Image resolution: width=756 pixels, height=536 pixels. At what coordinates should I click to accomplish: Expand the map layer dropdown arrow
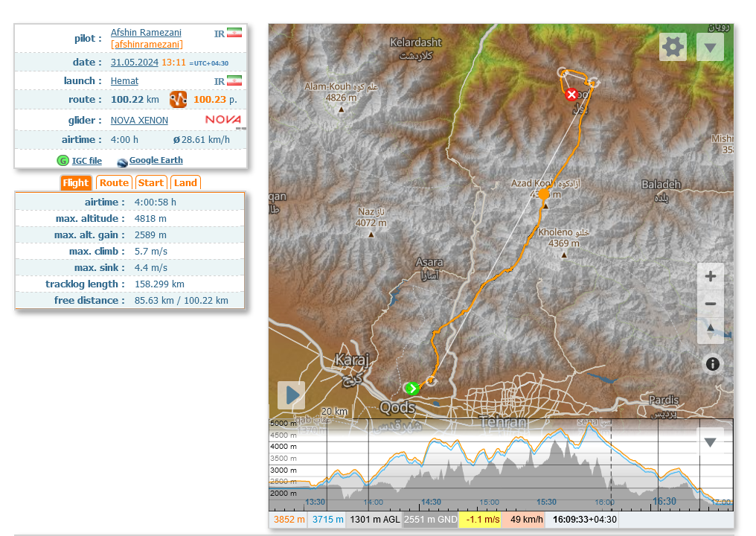[710, 48]
